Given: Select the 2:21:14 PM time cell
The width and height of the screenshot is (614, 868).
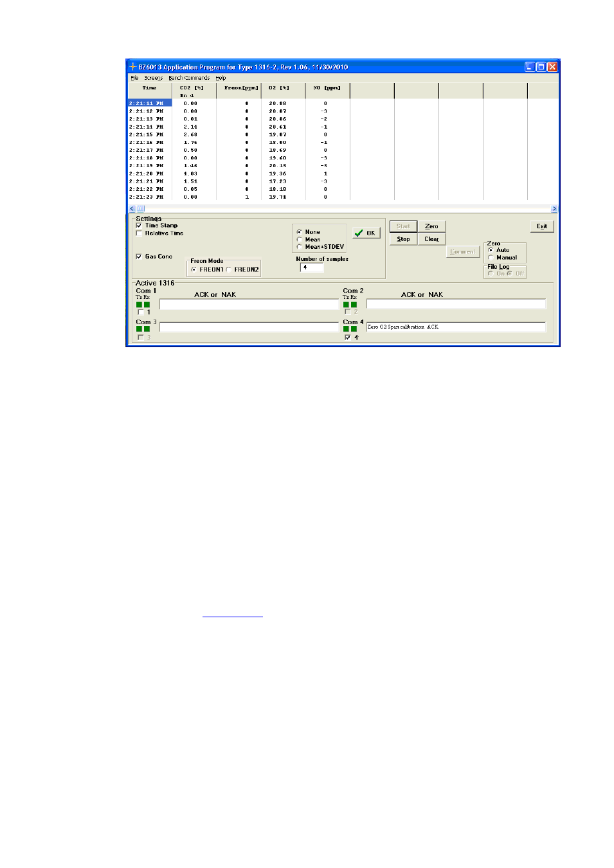Looking at the screenshot, I should (x=147, y=127).
